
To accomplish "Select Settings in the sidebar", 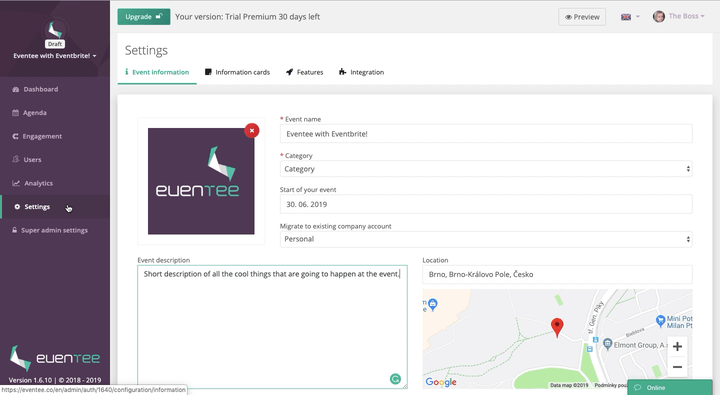I will [x=55, y=207].
